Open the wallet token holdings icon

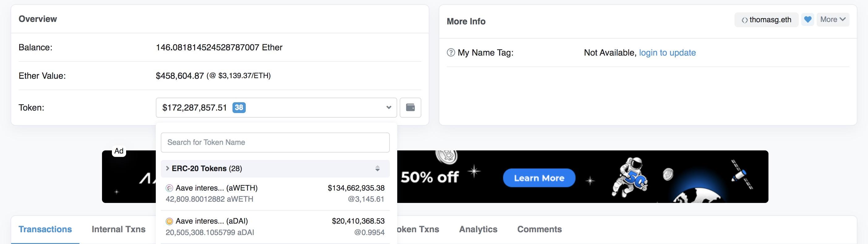coord(410,108)
